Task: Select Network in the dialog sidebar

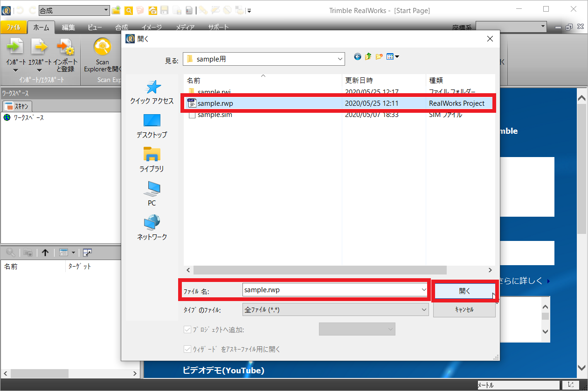Action: tap(152, 227)
